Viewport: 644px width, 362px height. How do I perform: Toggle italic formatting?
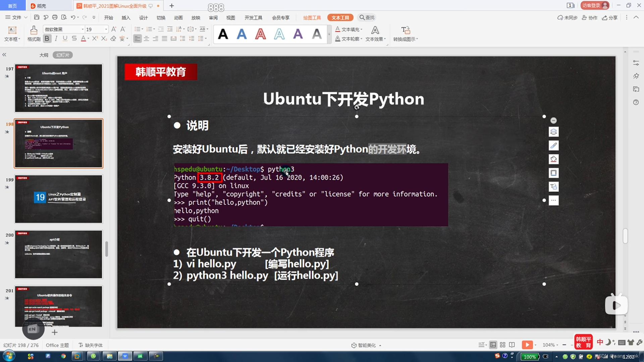click(56, 39)
